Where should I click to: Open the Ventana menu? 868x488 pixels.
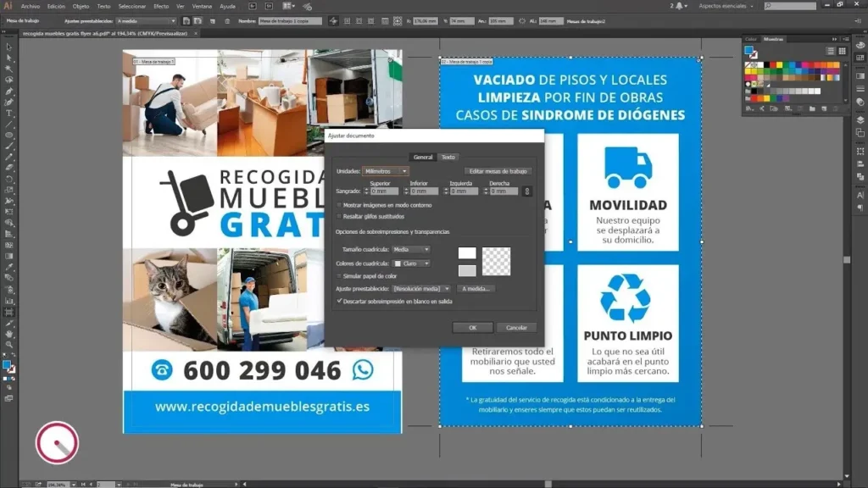[x=202, y=6]
